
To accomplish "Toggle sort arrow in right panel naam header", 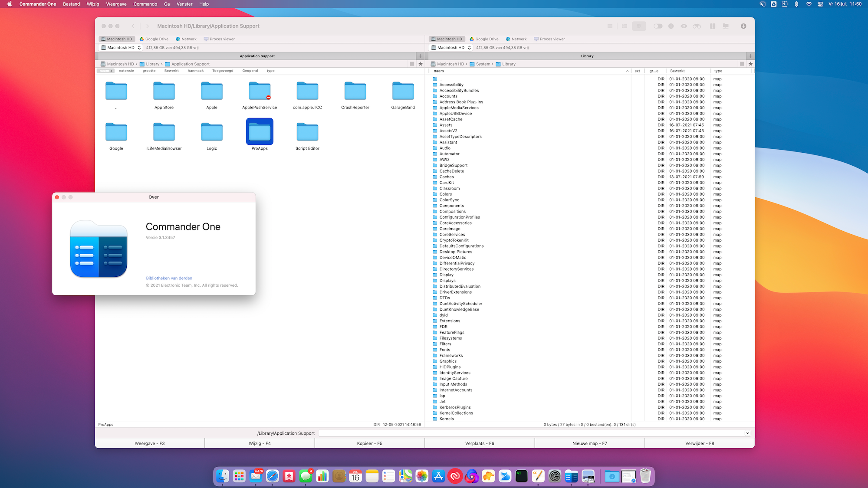I will tap(627, 71).
